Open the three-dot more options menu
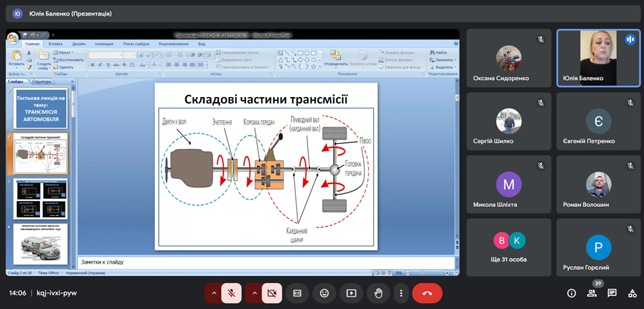 pyautogui.click(x=400, y=293)
